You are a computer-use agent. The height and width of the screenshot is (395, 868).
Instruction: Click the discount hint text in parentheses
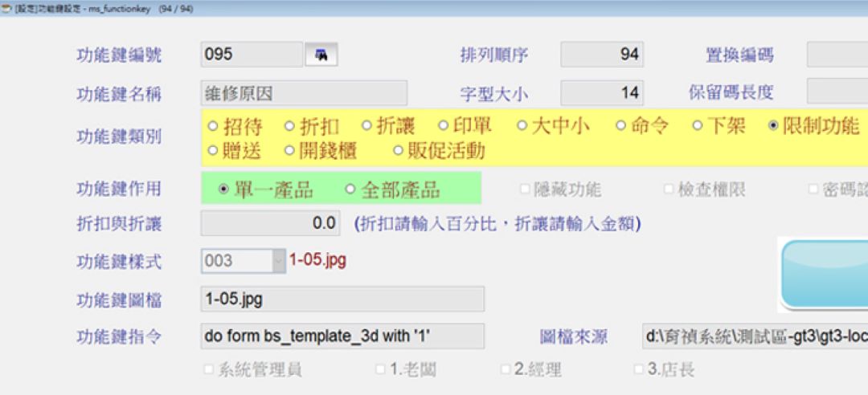pyautogui.click(x=497, y=224)
